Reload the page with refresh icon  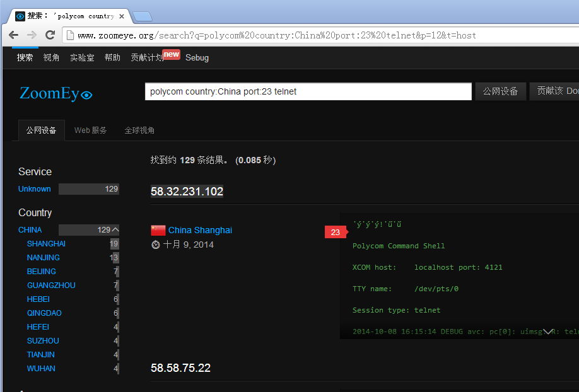50,35
